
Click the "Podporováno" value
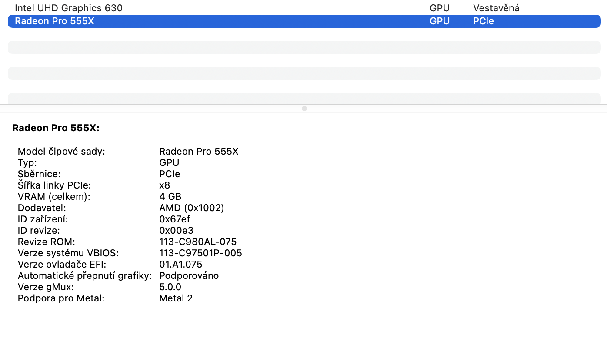(189, 276)
